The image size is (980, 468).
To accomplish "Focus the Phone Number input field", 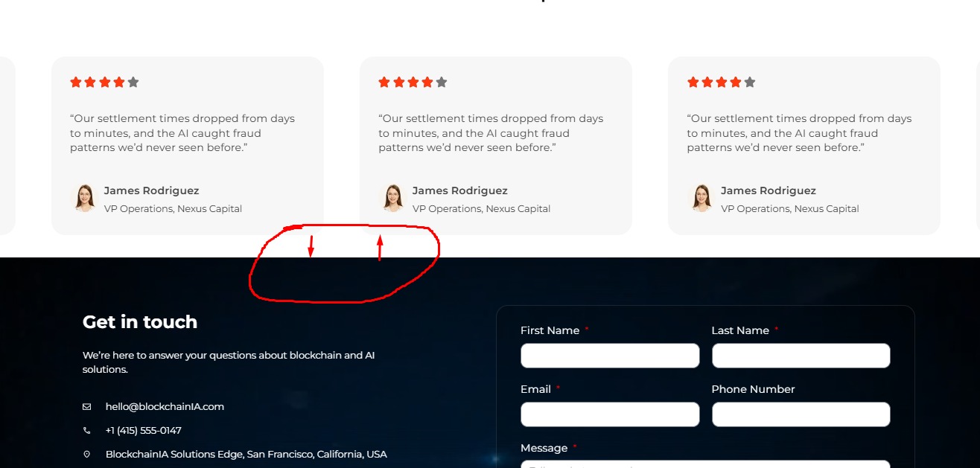I will [x=801, y=414].
